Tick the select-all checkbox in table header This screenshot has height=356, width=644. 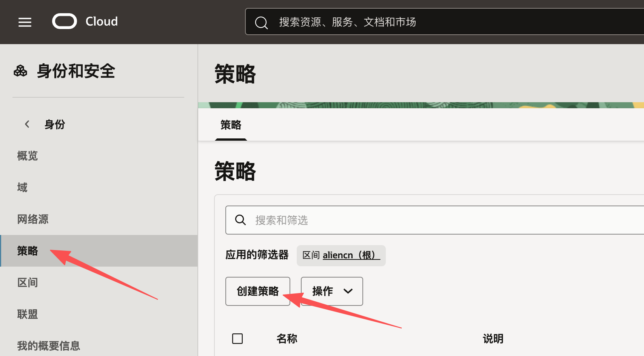click(x=237, y=338)
